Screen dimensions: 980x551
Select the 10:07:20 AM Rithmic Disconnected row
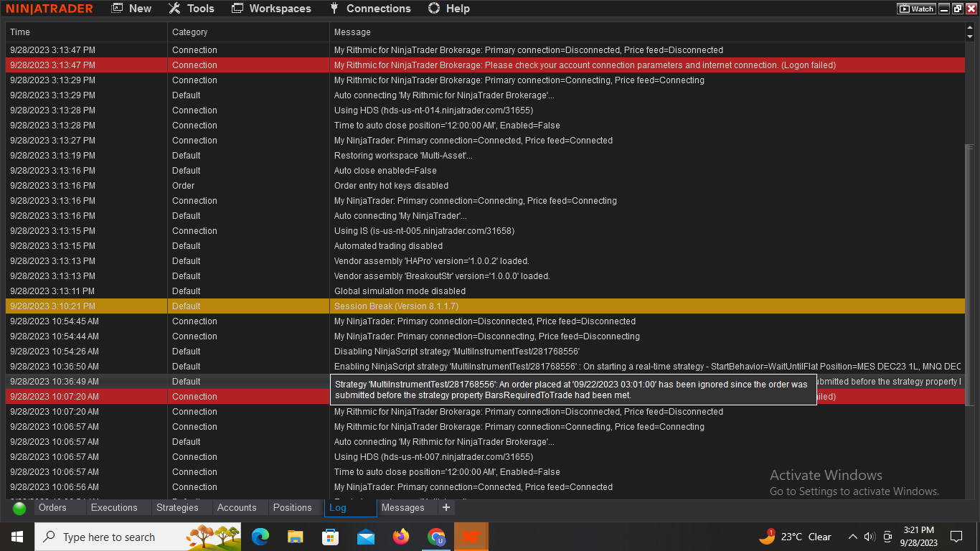click(485, 412)
